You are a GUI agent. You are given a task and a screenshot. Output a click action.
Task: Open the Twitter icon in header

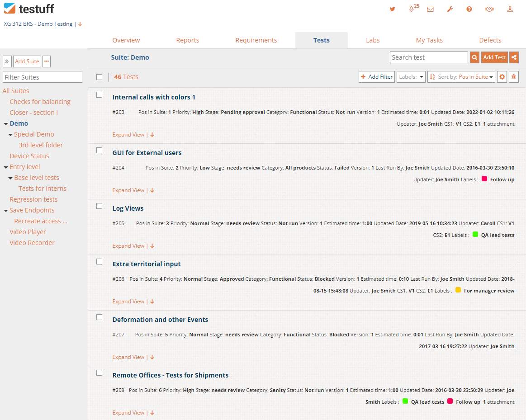pyautogui.click(x=392, y=9)
